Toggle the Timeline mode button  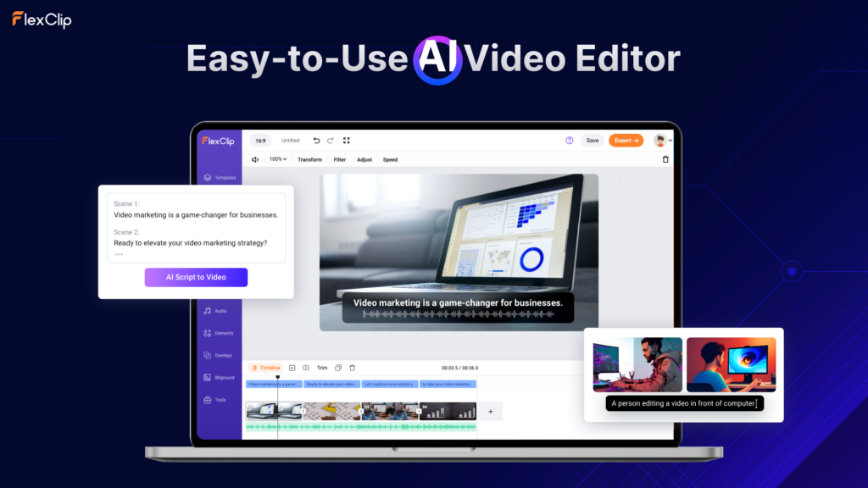point(266,368)
